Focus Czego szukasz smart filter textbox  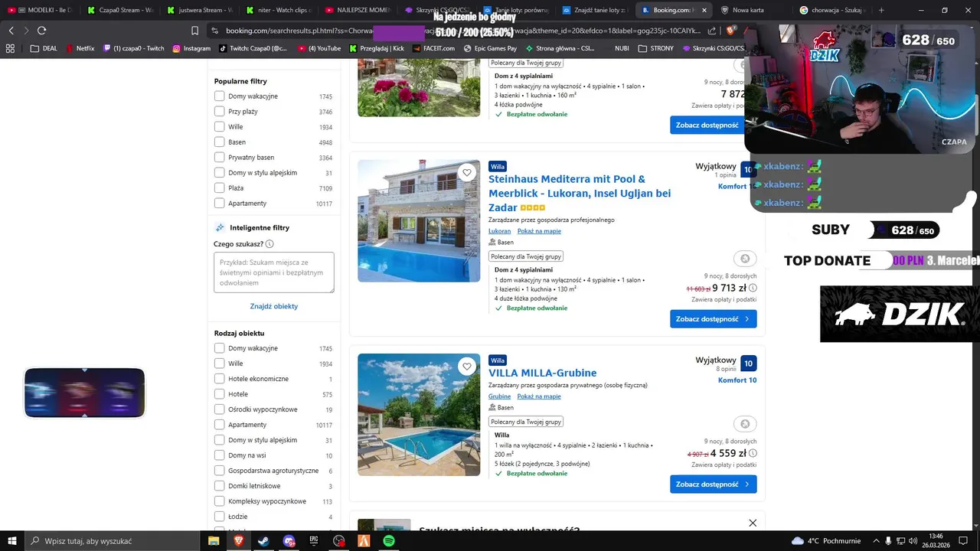(x=274, y=272)
